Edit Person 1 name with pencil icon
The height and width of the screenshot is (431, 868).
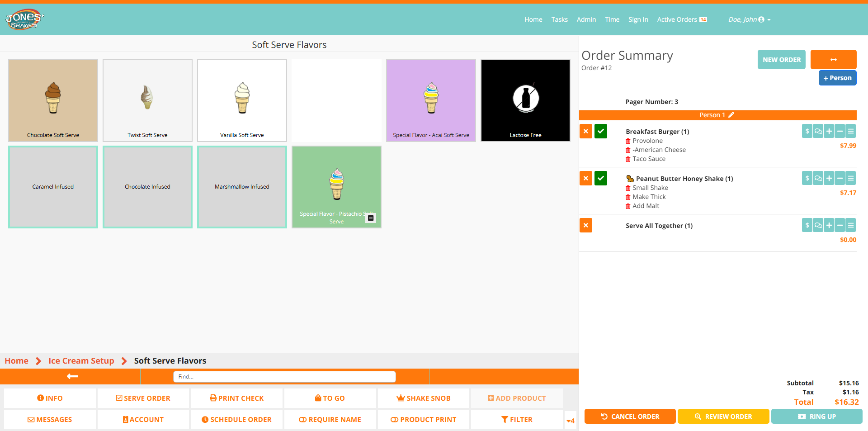731,115
